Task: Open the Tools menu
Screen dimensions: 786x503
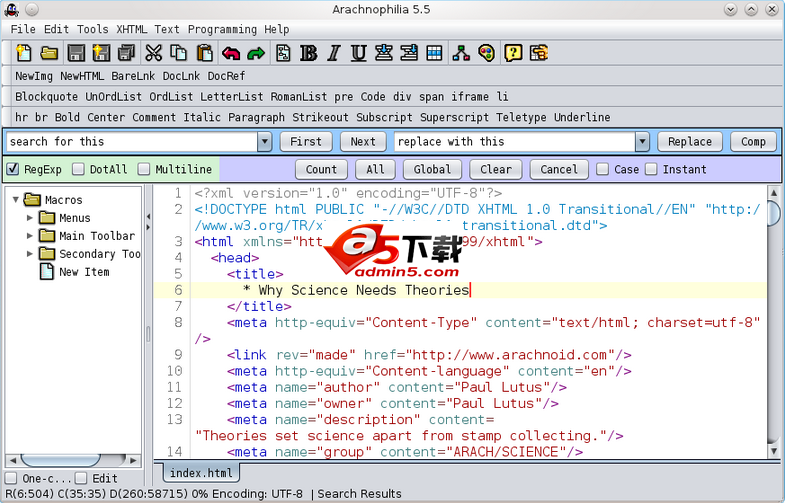Action: [92, 29]
